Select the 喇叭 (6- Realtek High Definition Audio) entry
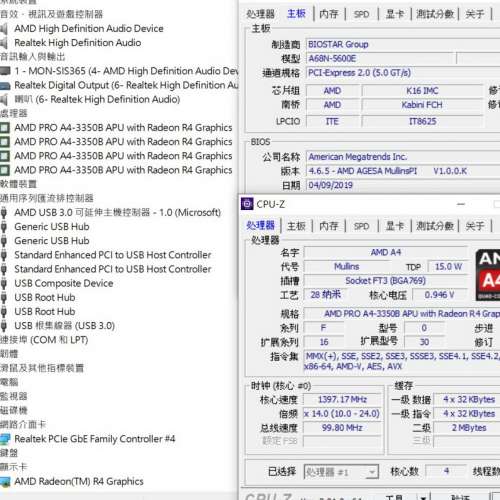 click(97, 99)
